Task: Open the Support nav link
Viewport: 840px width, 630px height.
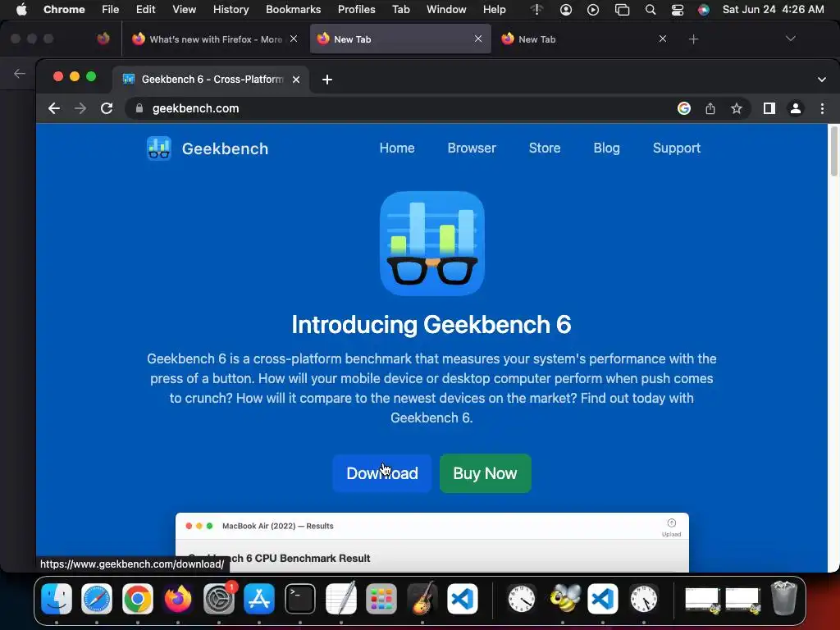Action: (677, 148)
